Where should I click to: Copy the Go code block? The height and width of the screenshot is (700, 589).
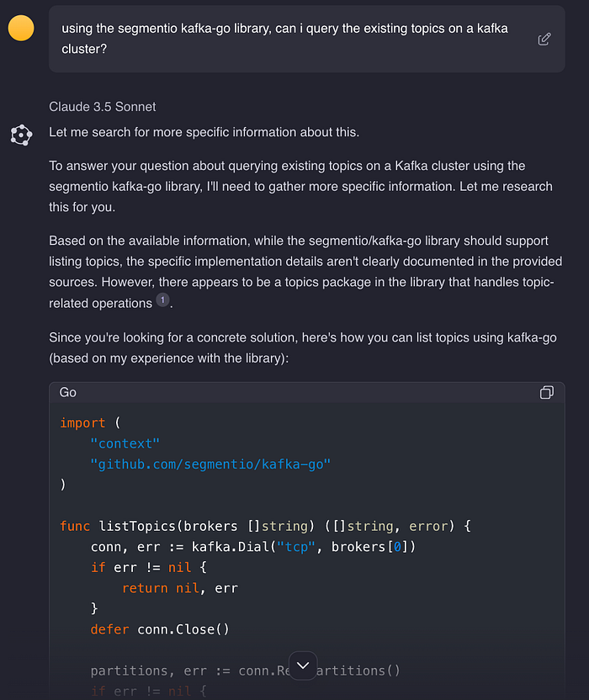click(x=547, y=392)
